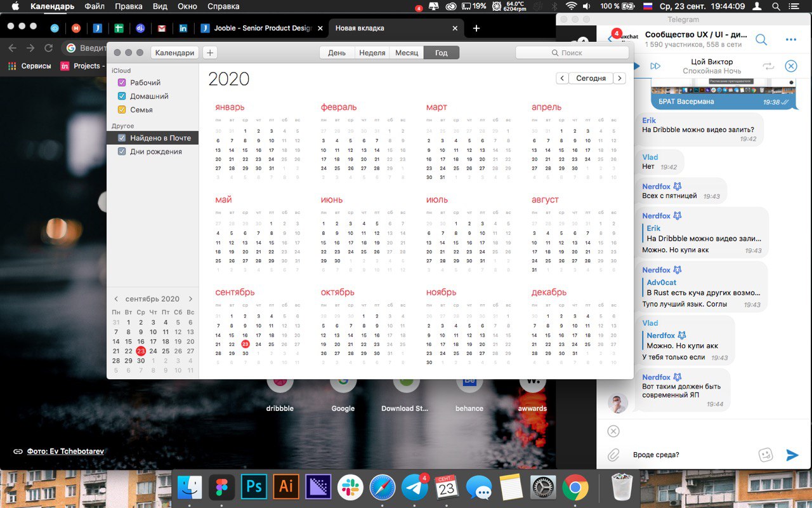Open the январь month heading
The image size is (812, 508).
(x=230, y=107)
